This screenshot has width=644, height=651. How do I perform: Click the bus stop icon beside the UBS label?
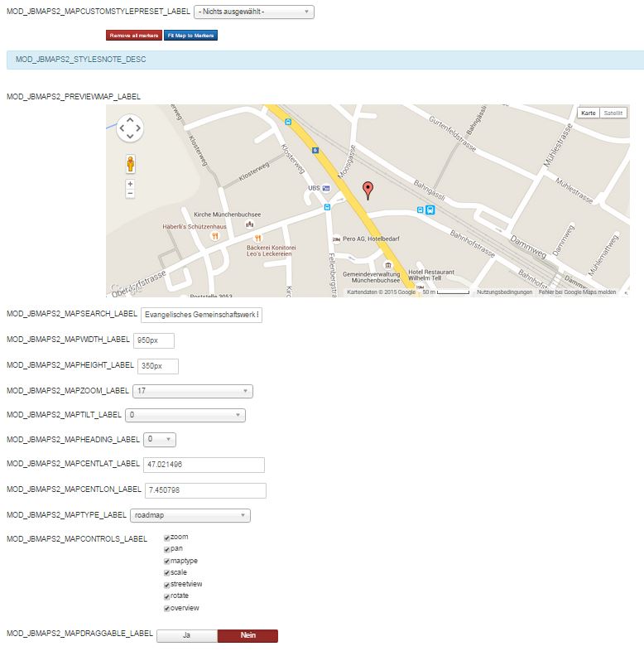(327, 207)
